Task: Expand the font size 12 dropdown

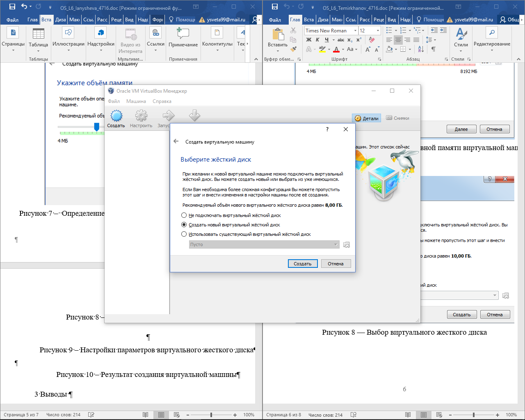Action: tap(378, 31)
